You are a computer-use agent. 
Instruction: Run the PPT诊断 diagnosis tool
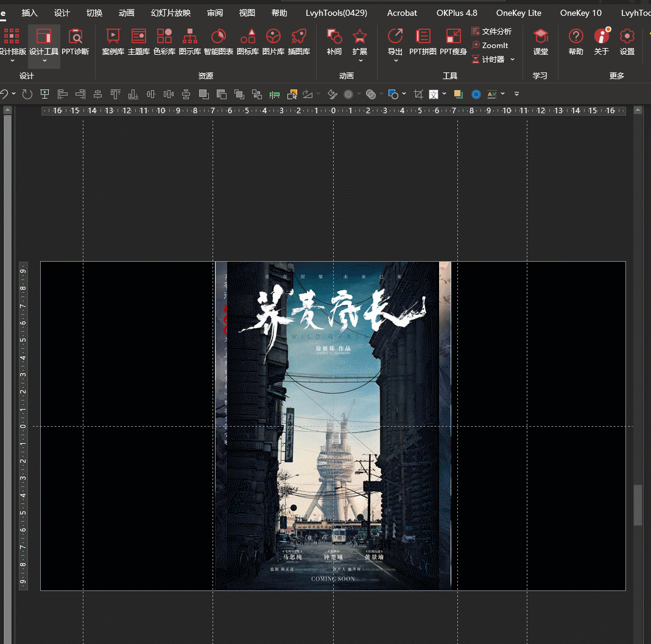(x=76, y=41)
